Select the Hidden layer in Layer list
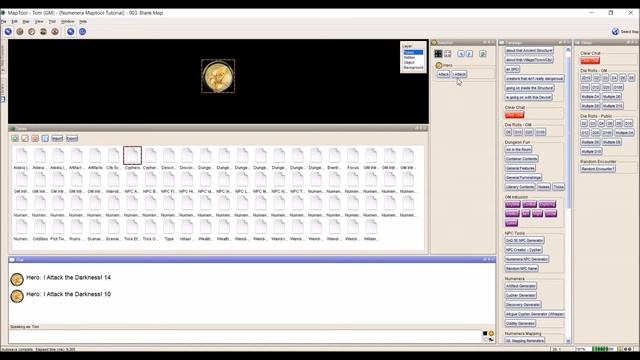 [x=409, y=58]
